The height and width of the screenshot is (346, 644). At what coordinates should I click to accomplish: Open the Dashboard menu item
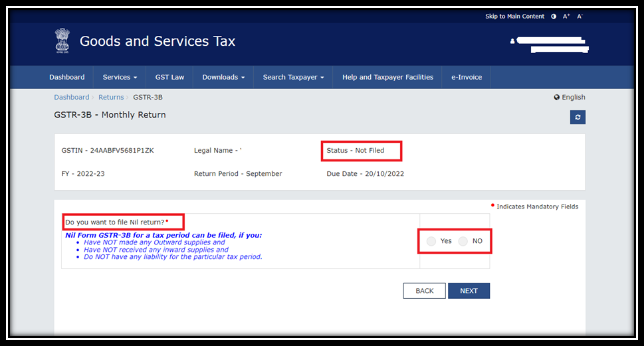(67, 77)
